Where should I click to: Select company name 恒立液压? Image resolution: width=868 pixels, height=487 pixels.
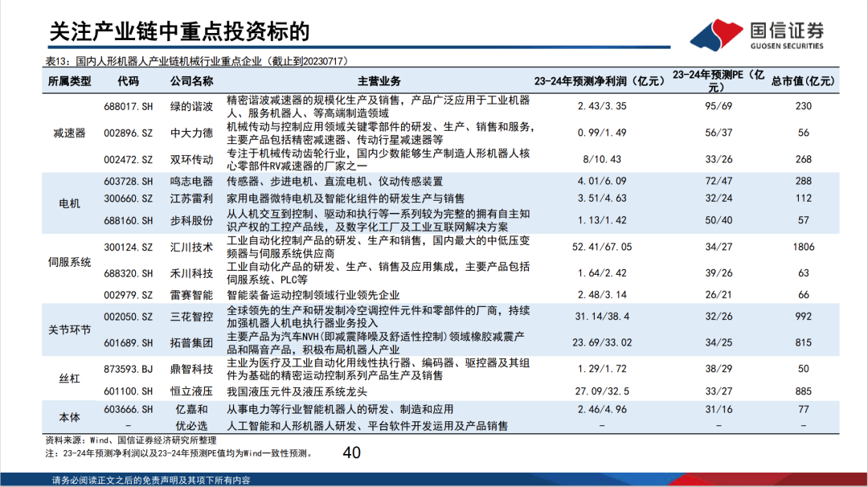[191, 391]
